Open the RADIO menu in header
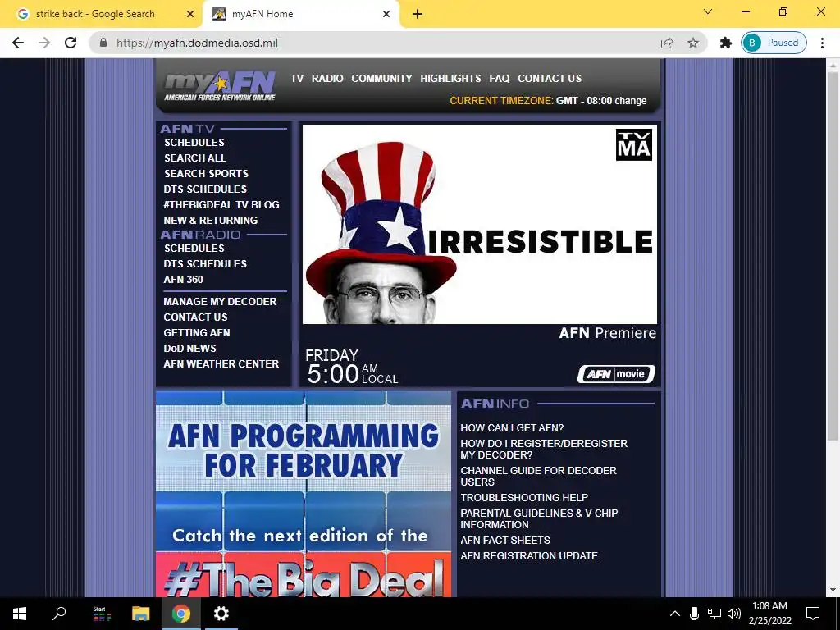Viewport: 840px width, 630px height. point(327,78)
